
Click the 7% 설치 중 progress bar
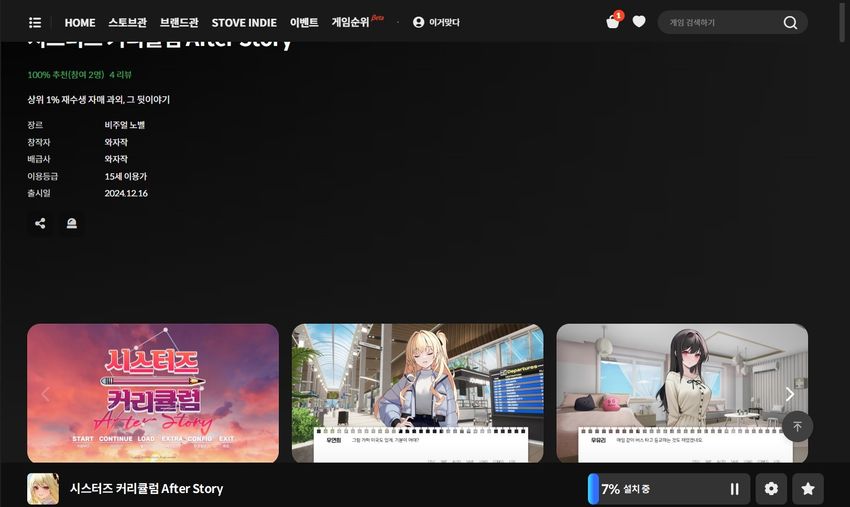click(669, 489)
